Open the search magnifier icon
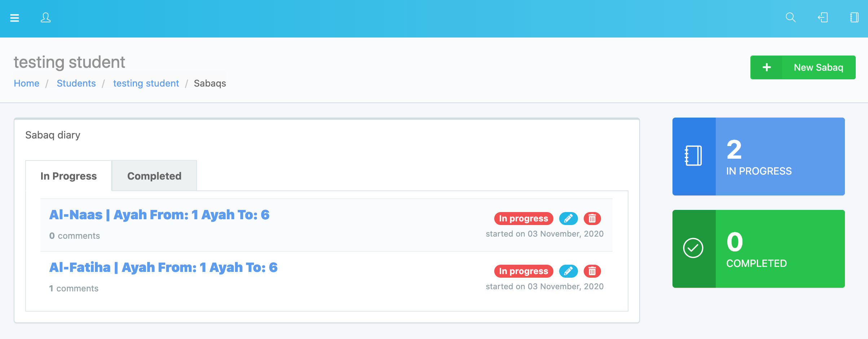Viewport: 868px width, 339px height. pos(790,18)
